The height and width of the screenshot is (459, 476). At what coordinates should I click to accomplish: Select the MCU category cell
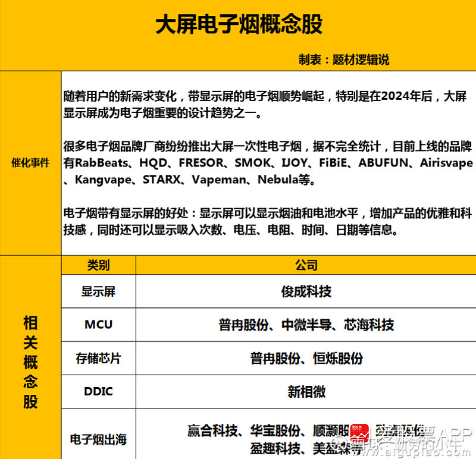click(x=98, y=325)
